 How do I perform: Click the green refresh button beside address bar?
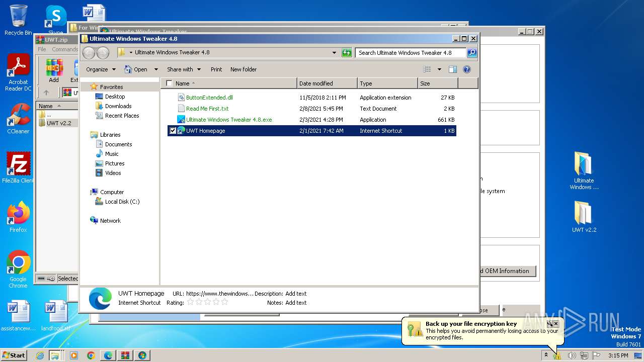coord(347,52)
